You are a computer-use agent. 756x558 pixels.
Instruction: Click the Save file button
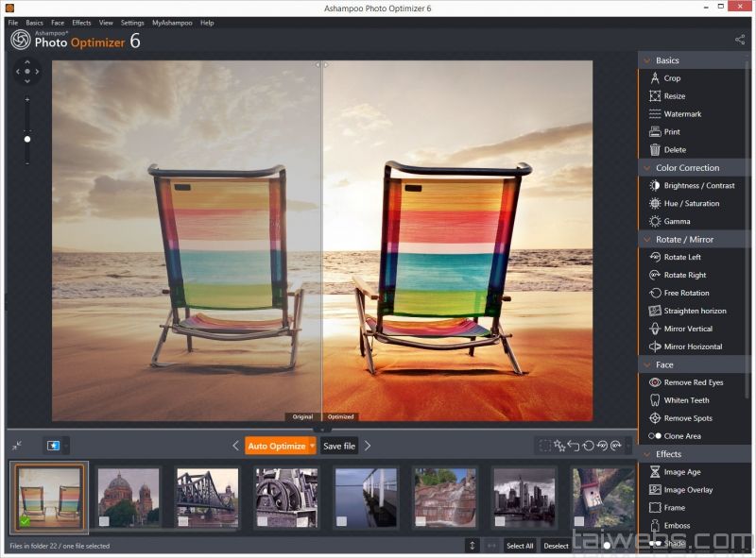click(339, 446)
